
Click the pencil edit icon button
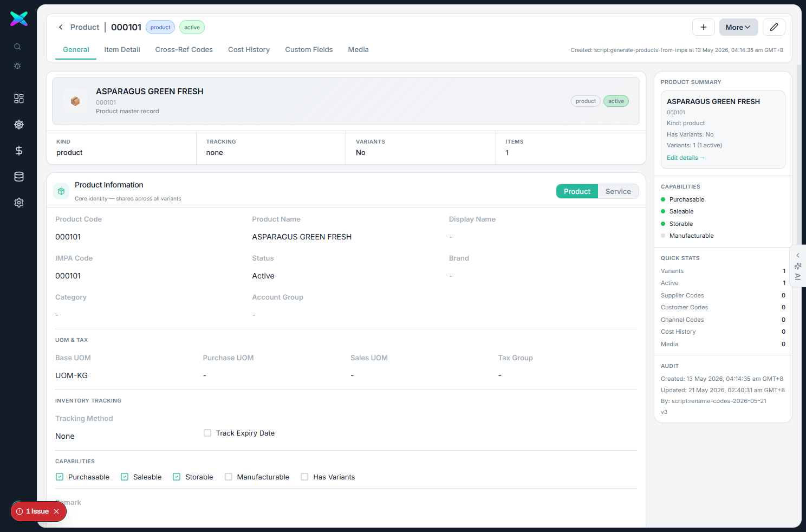coord(774,27)
